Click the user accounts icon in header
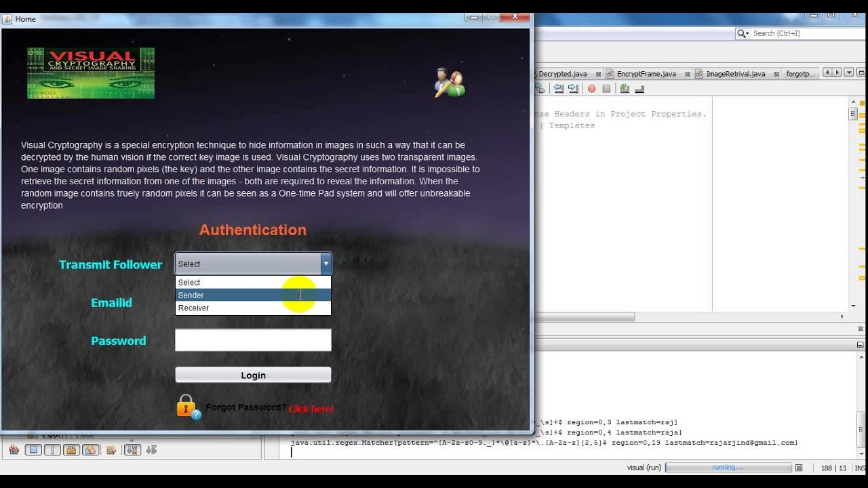The image size is (868, 488). [x=449, y=82]
